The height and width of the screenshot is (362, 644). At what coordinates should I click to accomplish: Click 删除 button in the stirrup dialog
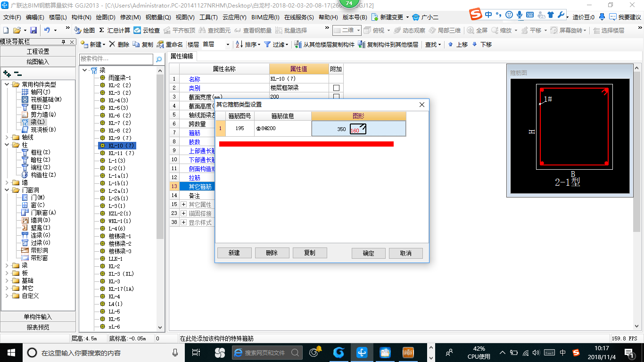click(272, 253)
